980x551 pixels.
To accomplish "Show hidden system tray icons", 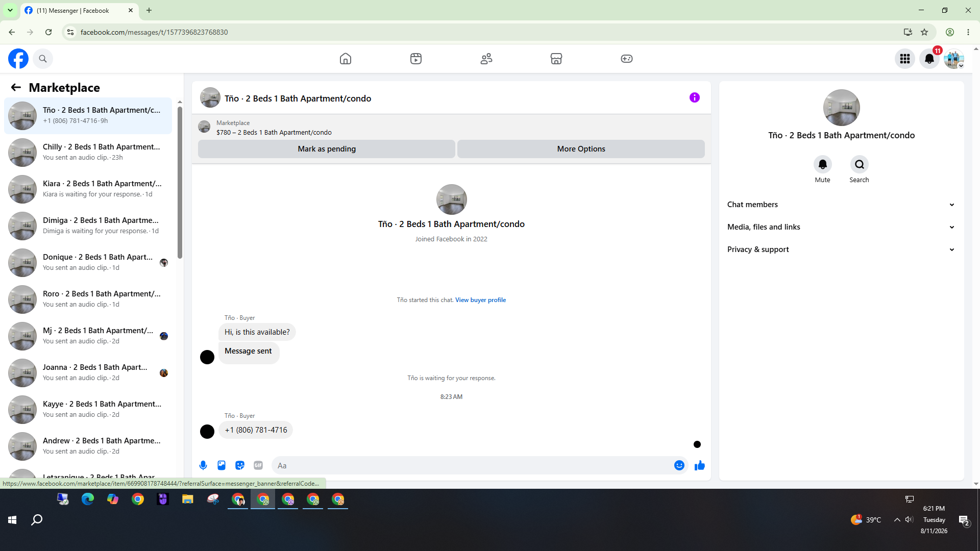I will click(x=897, y=520).
